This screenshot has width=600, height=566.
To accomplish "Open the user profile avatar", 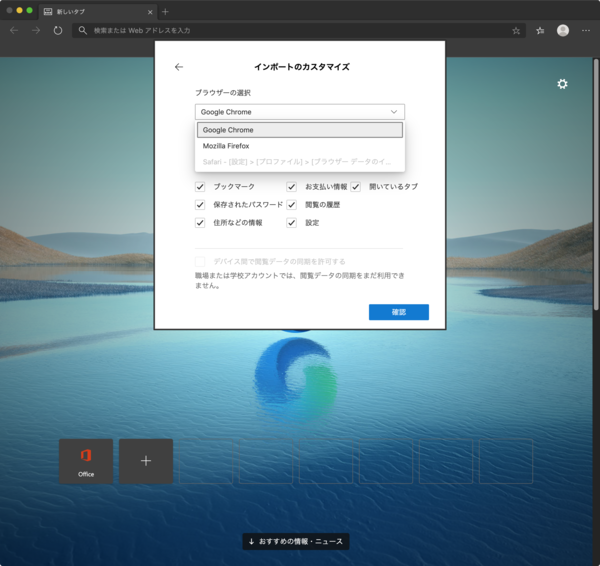I will (x=562, y=30).
